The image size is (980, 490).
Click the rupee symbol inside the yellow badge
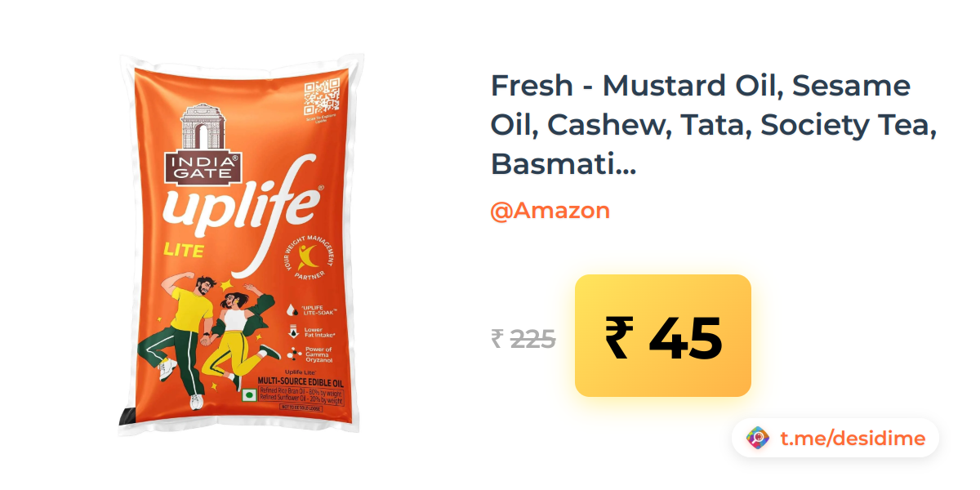[x=619, y=337]
